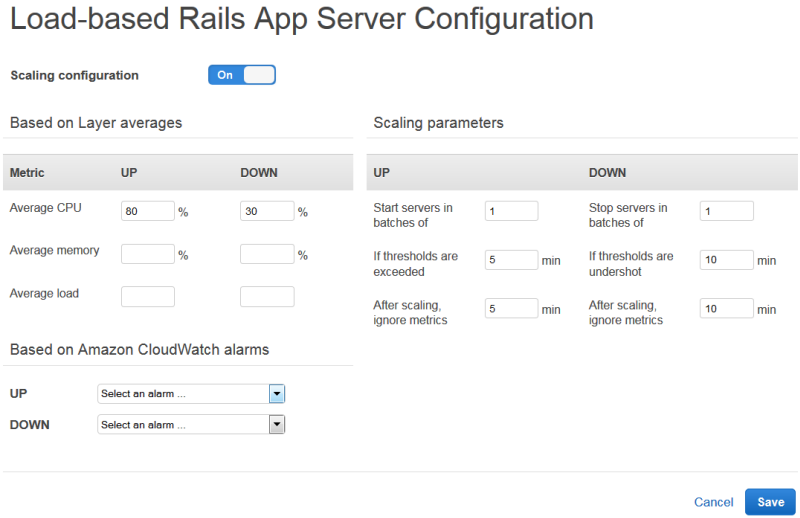Toggle the Scaling configuration On switch
Image resolution: width=800 pixels, height=518 pixels.
241,75
